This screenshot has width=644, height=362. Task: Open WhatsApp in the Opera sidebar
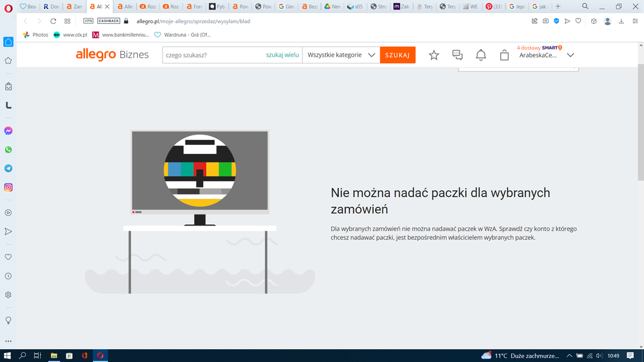(8, 149)
